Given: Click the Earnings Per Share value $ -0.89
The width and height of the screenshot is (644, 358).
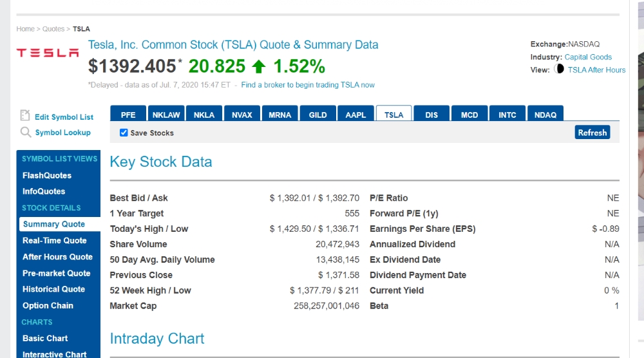Looking at the screenshot, I should (x=605, y=229).
